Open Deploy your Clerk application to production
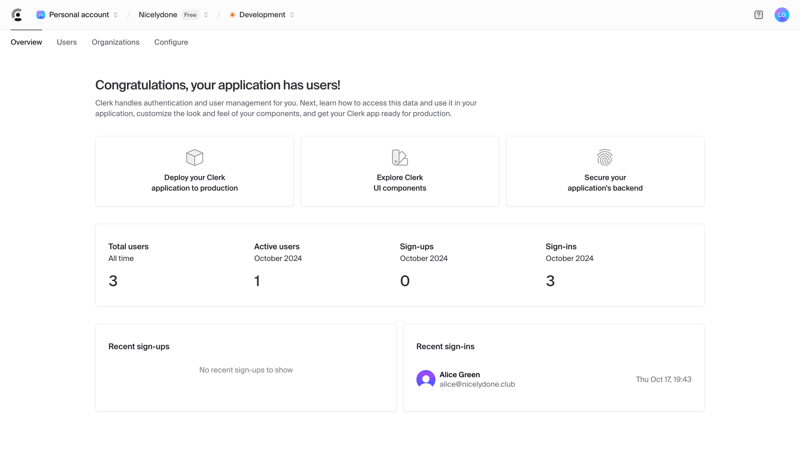800x470 pixels. [194, 171]
